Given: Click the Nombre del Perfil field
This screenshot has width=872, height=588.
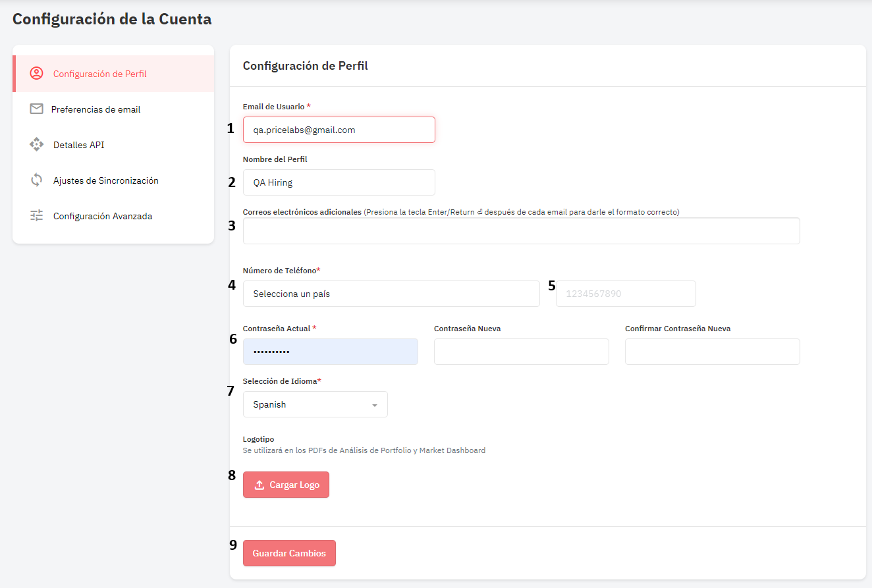Looking at the screenshot, I should pos(339,182).
